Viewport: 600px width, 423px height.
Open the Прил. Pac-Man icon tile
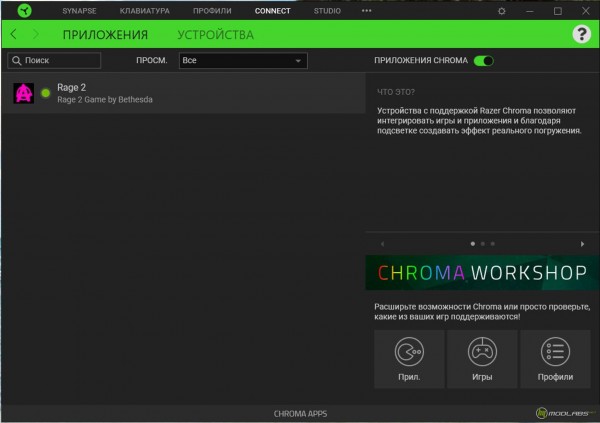pyautogui.click(x=409, y=359)
